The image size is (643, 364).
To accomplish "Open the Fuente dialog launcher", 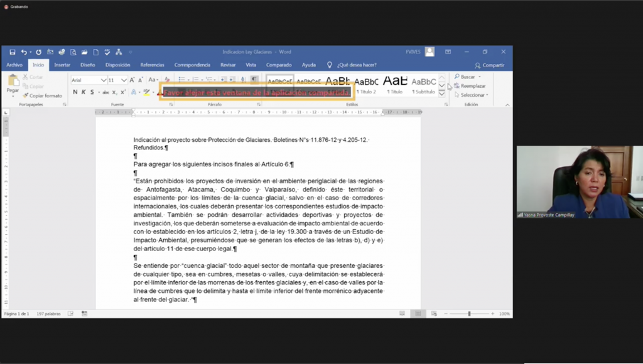I will pyautogui.click(x=171, y=105).
